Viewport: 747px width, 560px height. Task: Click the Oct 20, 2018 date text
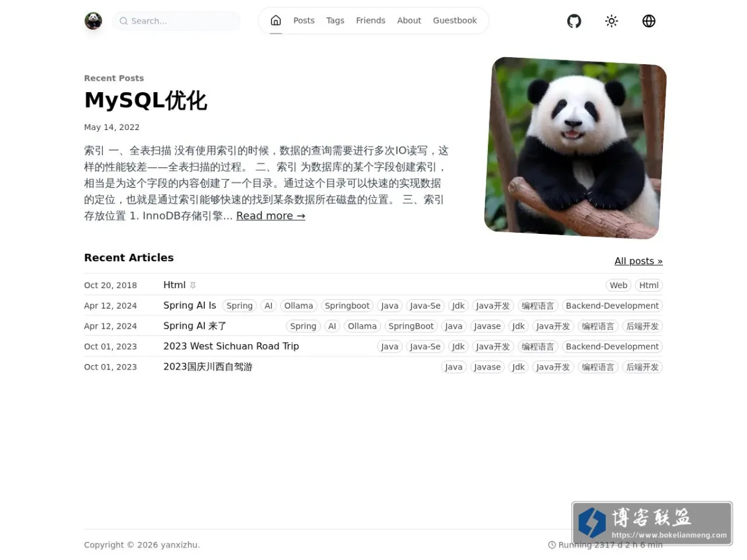click(x=110, y=286)
